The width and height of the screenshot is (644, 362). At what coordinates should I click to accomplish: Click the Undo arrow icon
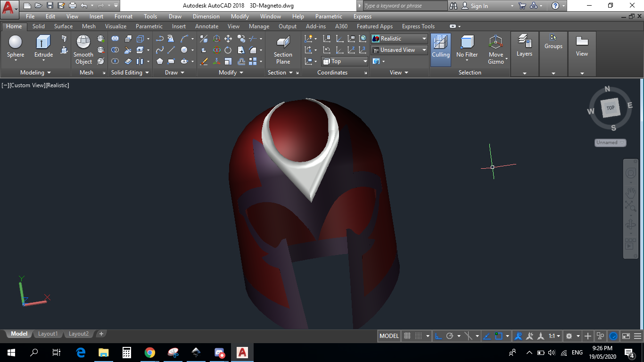(x=84, y=6)
